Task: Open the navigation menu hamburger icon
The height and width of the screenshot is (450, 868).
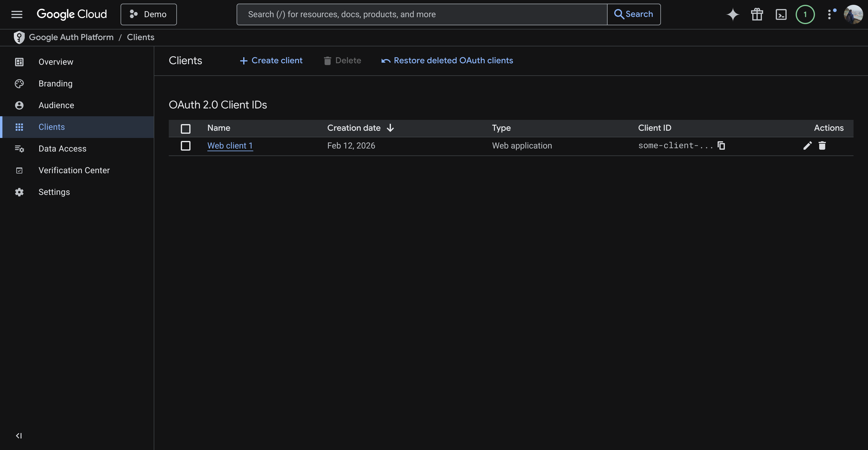Action: pos(17,14)
